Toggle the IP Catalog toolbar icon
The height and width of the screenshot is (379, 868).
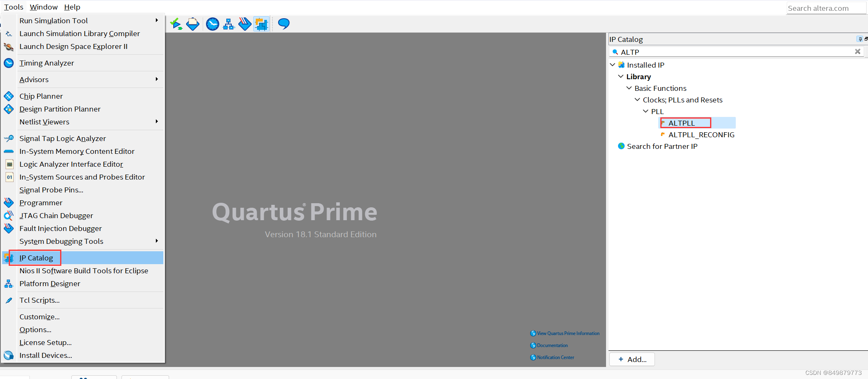[x=261, y=24]
